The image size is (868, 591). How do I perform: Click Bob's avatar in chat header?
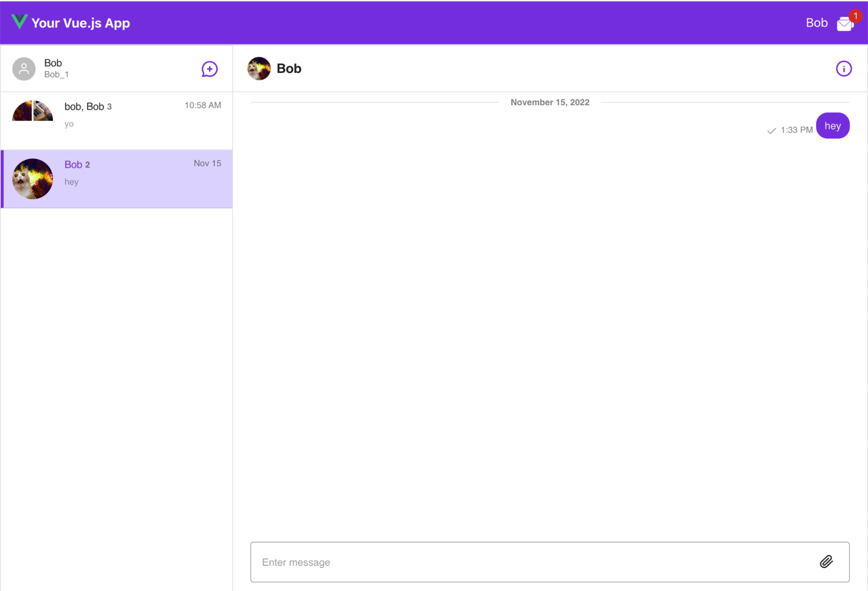259,69
